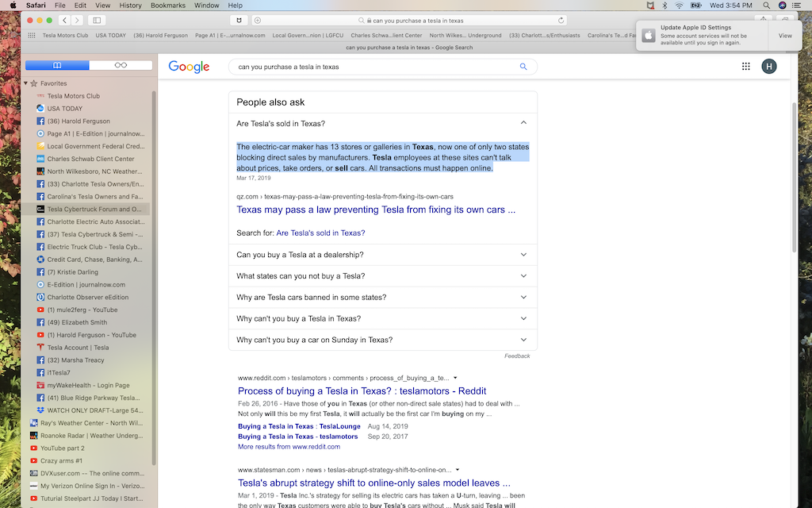The image size is (812, 508).
Task: Open the History menu
Action: pos(130,6)
